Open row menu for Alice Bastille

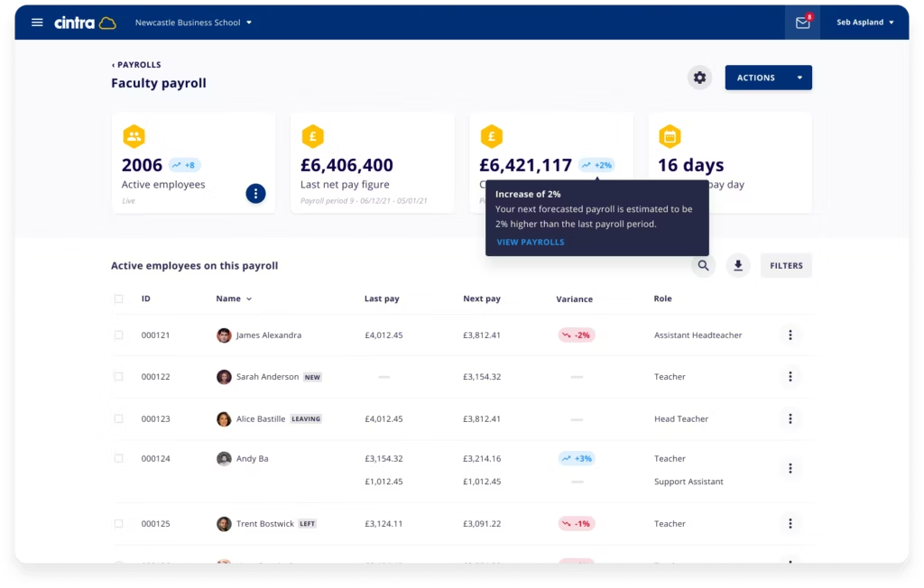point(790,419)
